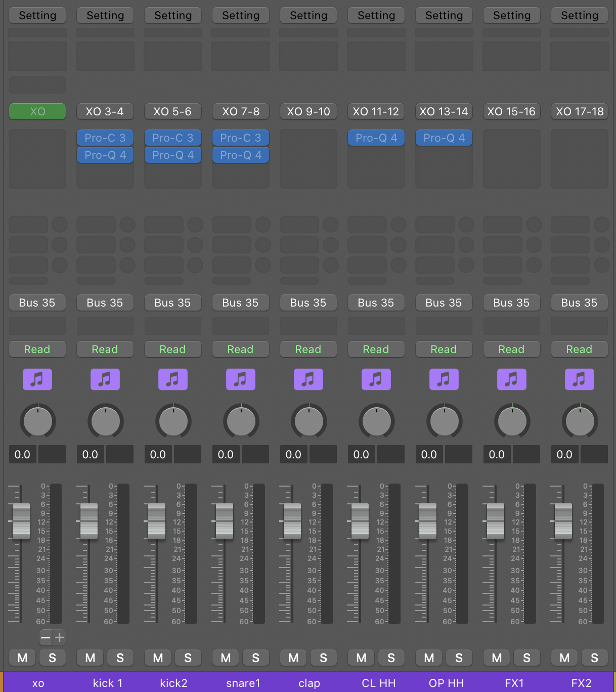Click the volume fader on snare1 channel
Screen dimensions: 616x692
point(225,521)
